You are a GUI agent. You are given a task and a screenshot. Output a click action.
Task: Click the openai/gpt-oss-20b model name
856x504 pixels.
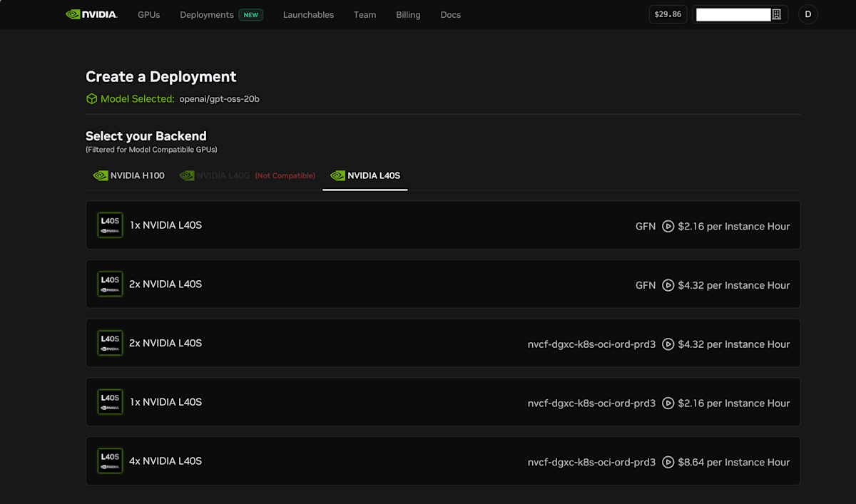click(220, 99)
